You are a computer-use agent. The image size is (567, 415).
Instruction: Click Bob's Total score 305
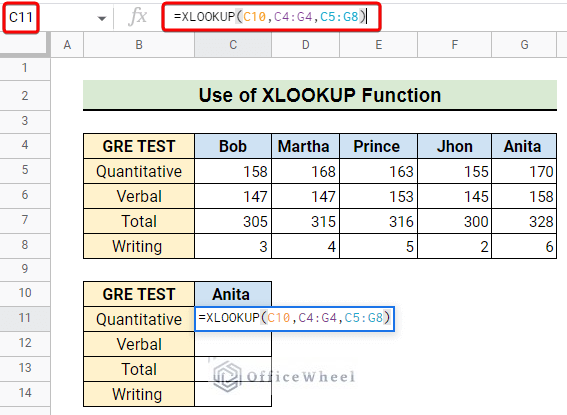tap(233, 221)
